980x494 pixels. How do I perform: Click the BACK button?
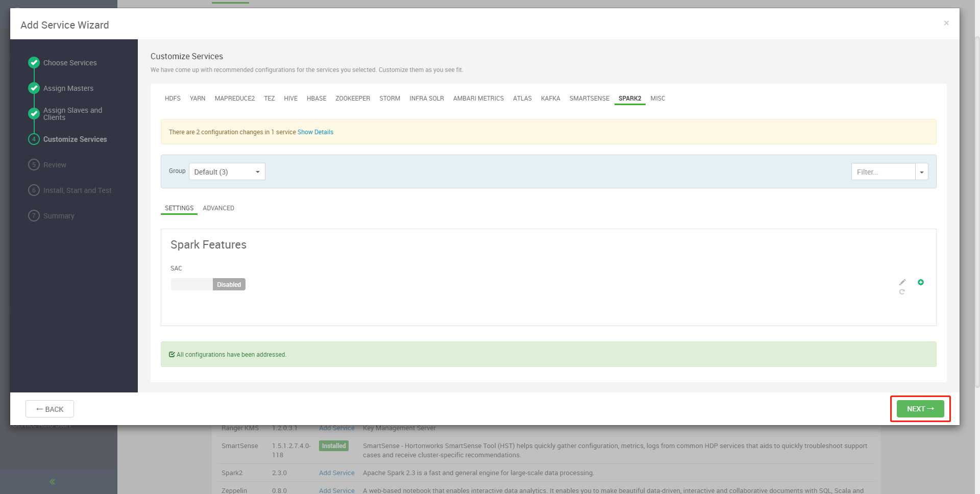(50, 409)
